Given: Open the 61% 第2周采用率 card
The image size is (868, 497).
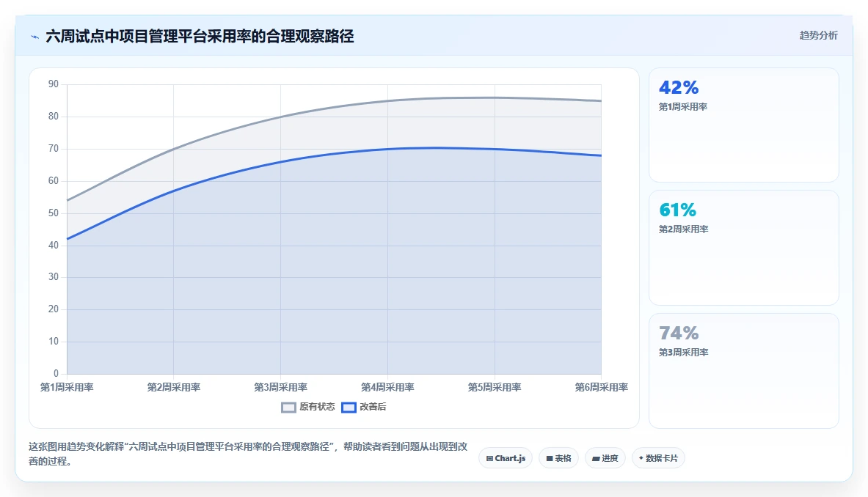Looking at the screenshot, I should pyautogui.click(x=743, y=248).
